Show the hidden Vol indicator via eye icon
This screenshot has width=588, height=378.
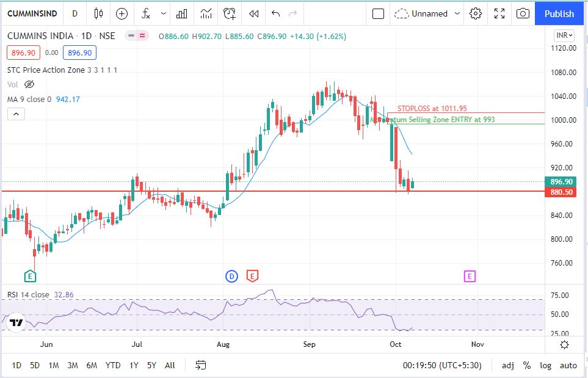pos(29,84)
